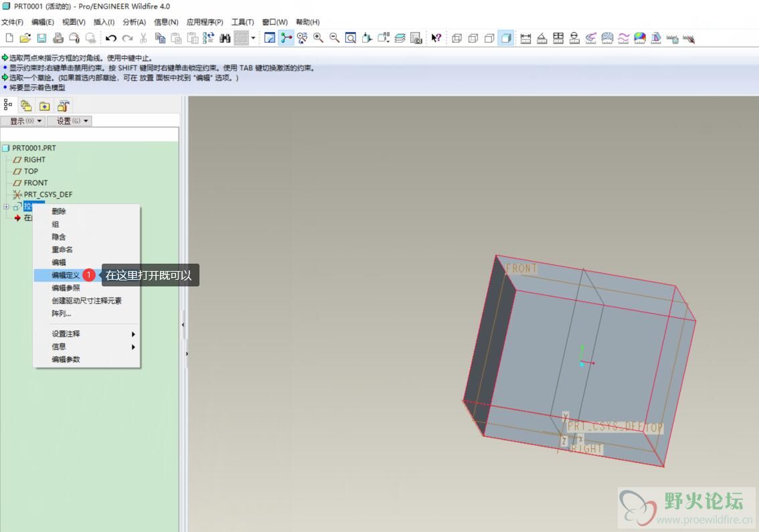Open the Folder Browser tab icon
Viewport: 759px width, 532px height.
tap(26, 106)
